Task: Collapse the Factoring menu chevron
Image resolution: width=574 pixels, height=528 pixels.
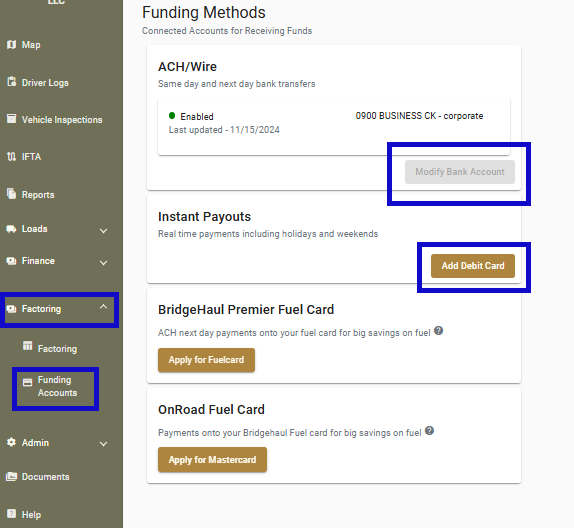Action: (104, 306)
